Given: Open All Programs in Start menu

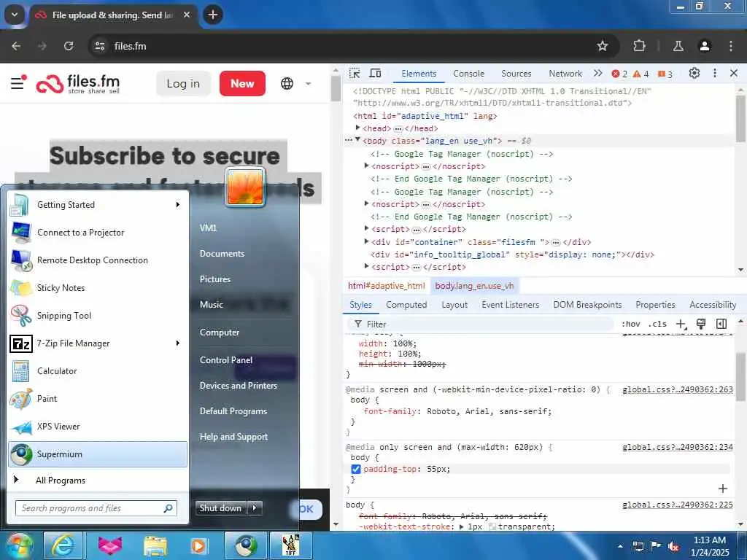Looking at the screenshot, I should (61, 481).
